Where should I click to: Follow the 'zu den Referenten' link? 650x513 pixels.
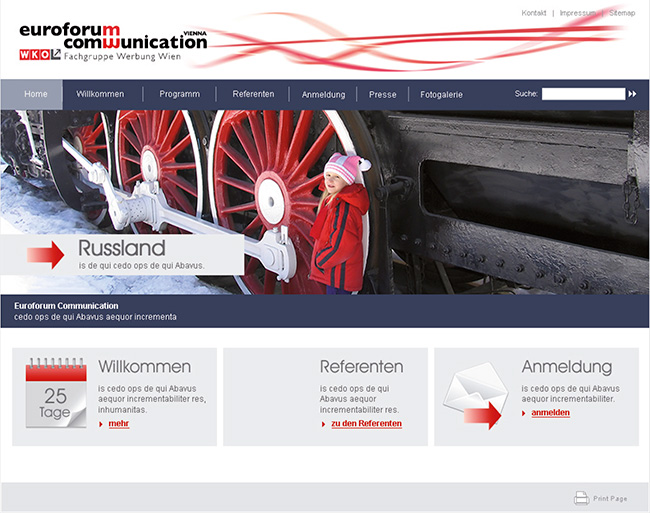pos(366,424)
